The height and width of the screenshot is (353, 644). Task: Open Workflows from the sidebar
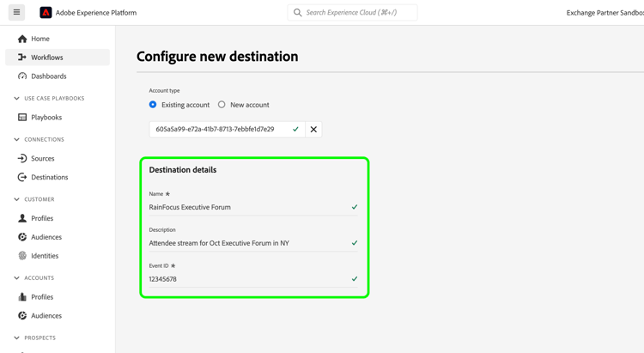point(46,58)
